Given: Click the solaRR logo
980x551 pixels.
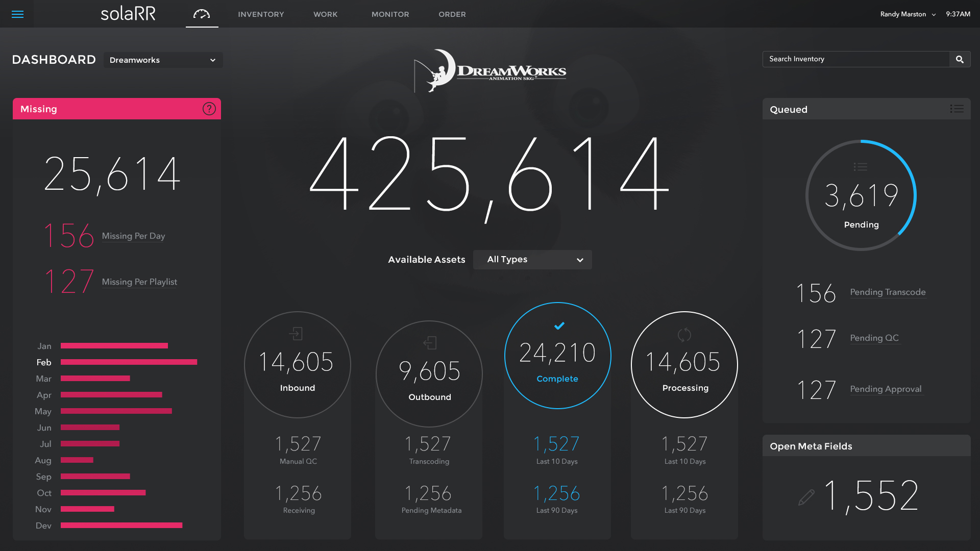Looking at the screenshot, I should pyautogui.click(x=128, y=14).
